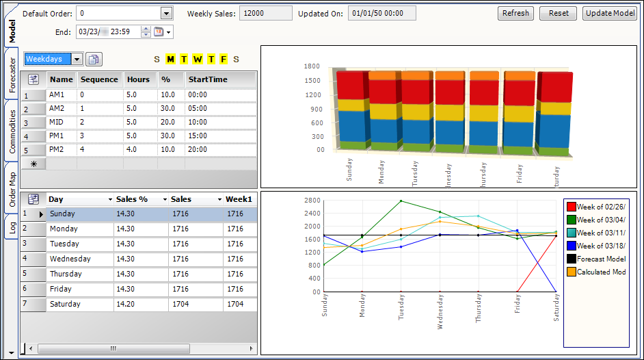Screen dimensions: 644x360
Task: Open the Sales % column filter dropdown
Action: point(165,199)
